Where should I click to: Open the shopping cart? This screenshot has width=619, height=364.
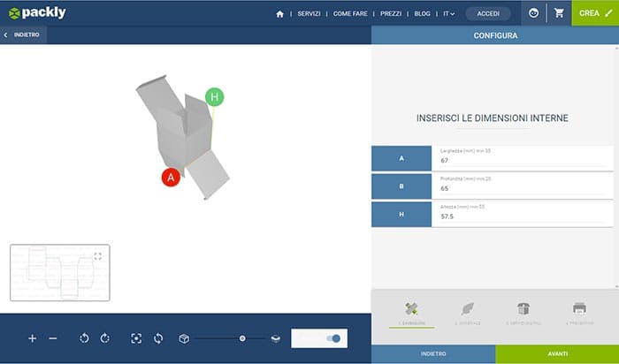[559, 13]
